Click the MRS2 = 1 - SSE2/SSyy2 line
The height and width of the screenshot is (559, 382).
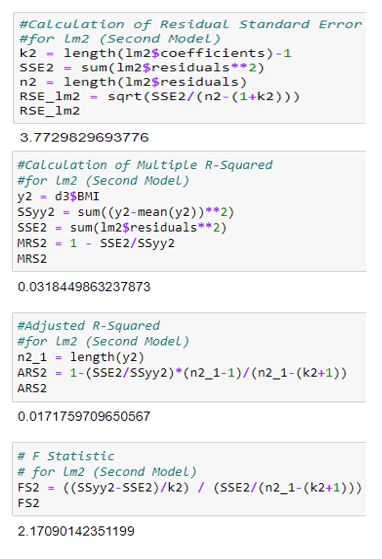tap(96, 243)
